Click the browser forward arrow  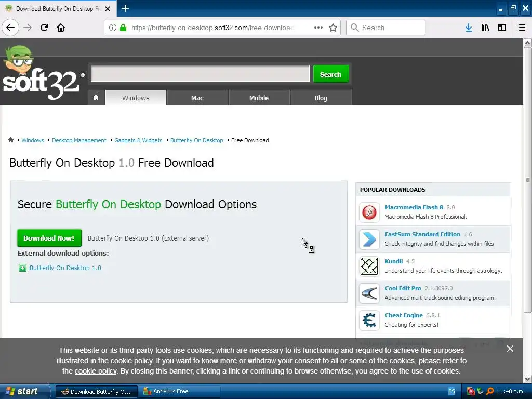[28, 28]
